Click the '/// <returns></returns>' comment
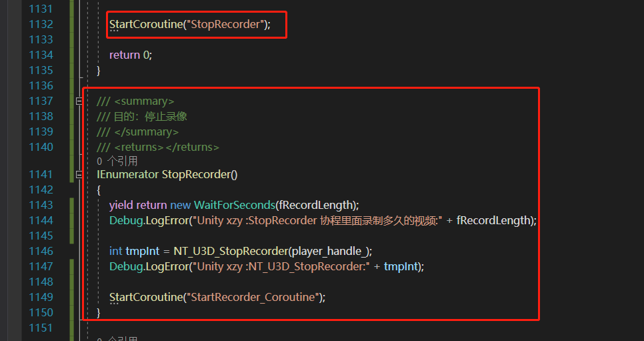This screenshot has width=644, height=341. tap(158, 147)
